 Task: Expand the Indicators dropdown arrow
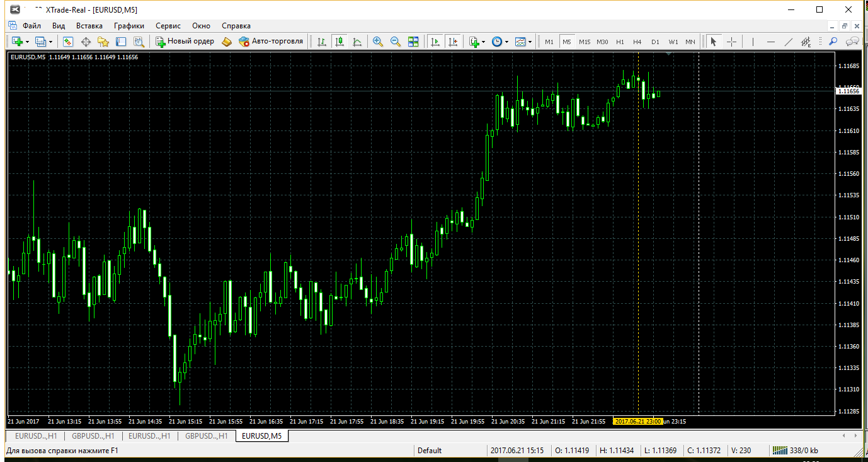(x=484, y=42)
